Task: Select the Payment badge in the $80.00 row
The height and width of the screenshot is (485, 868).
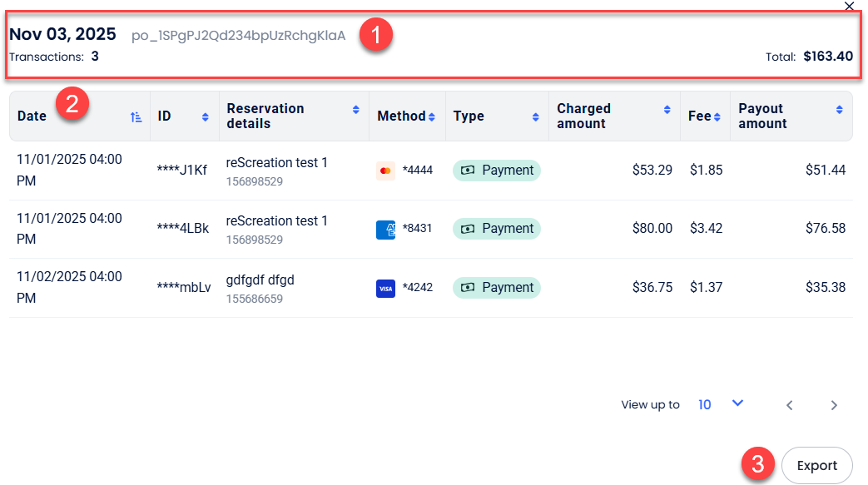Action: (x=497, y=229)
